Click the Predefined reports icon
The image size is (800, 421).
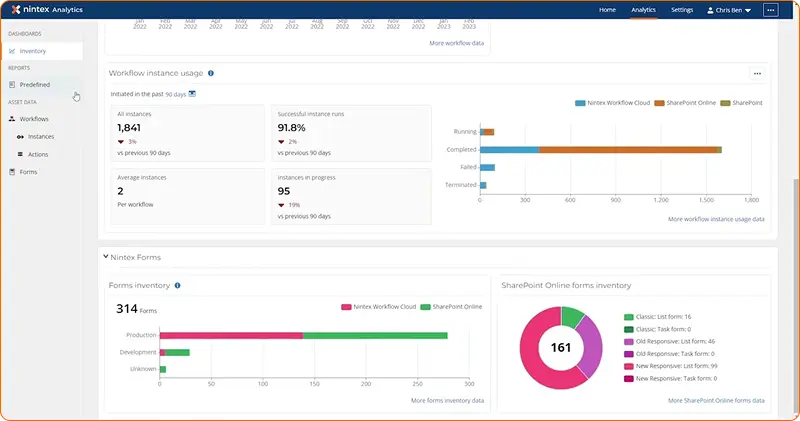pos(12,85)
